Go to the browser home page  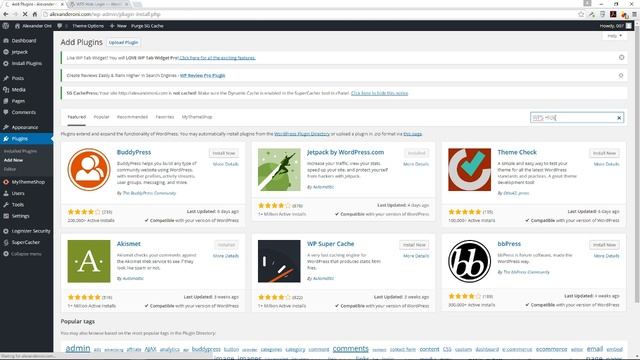point(35,14)
